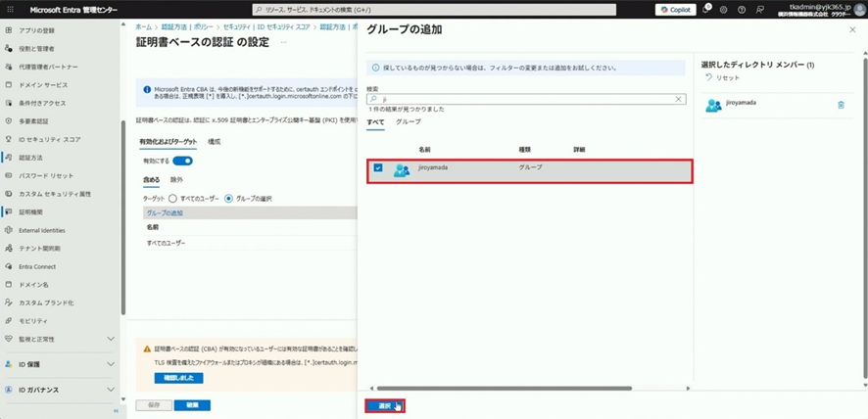Viewport: 868px width, 419px height.
Task: Open Copilot from the top bar
Action: click(676, 10)
